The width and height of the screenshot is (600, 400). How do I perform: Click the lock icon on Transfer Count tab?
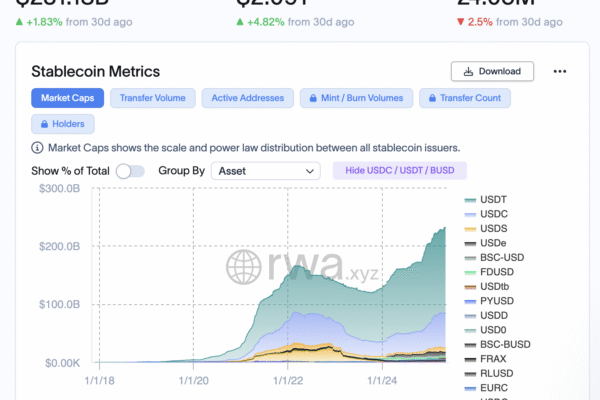tap(432, 98)
